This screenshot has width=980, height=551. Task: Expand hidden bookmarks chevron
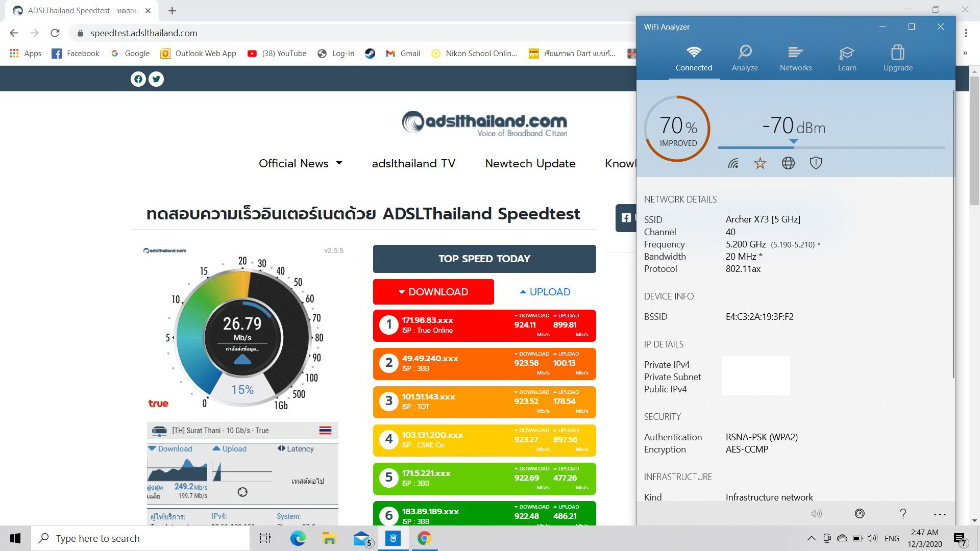pyautogui.click(x=965, y=53)
